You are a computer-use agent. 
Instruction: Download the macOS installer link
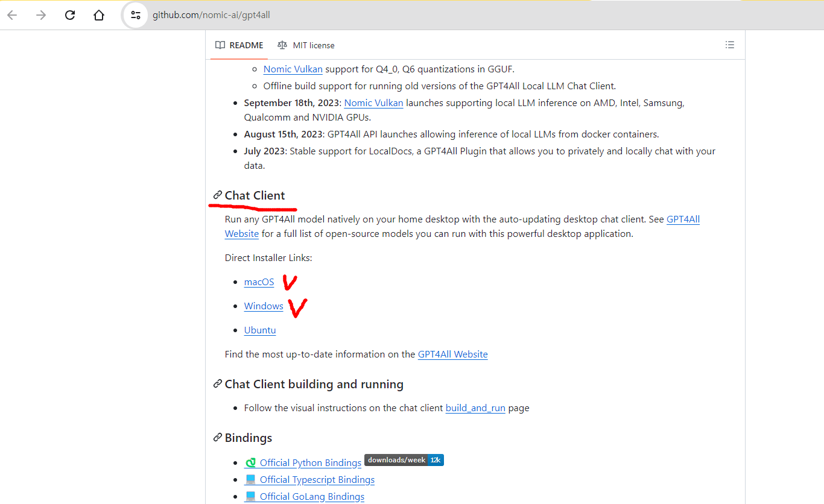click(x=259, y=282)
